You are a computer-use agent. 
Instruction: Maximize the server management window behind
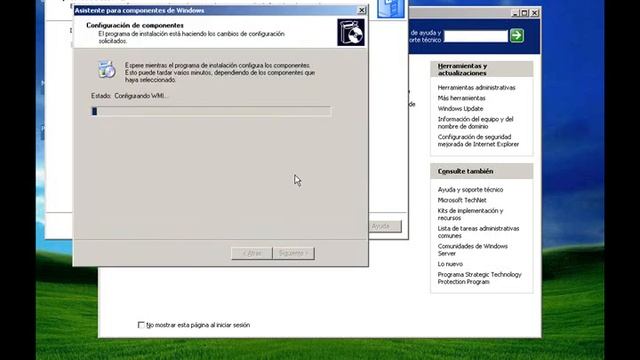coord(524,13)
